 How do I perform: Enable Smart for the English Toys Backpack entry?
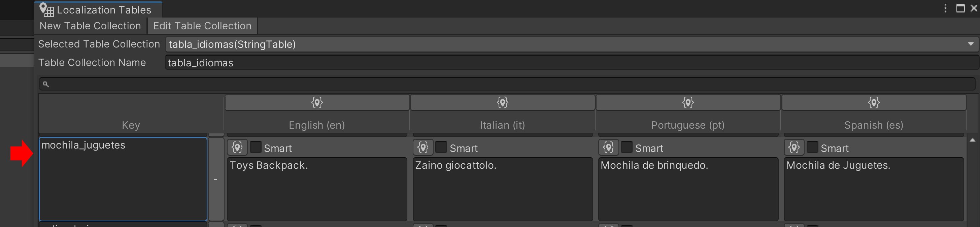[x=256, y=148]
